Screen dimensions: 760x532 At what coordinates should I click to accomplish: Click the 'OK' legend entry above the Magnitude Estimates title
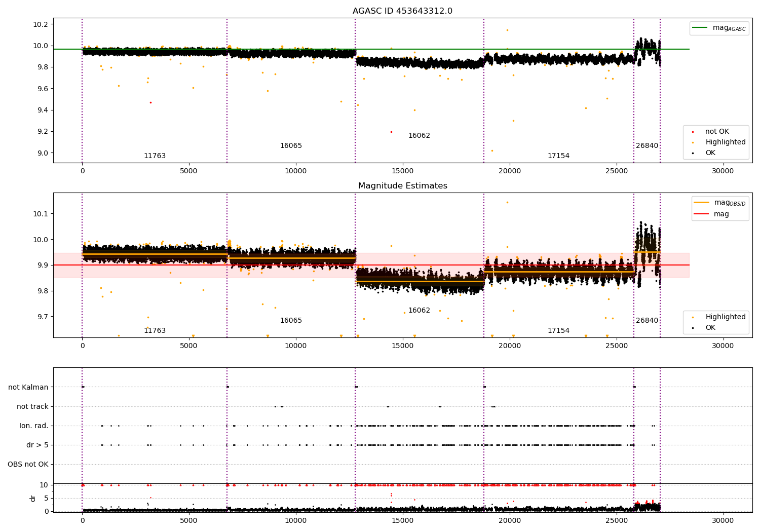(x=710, y=153)
